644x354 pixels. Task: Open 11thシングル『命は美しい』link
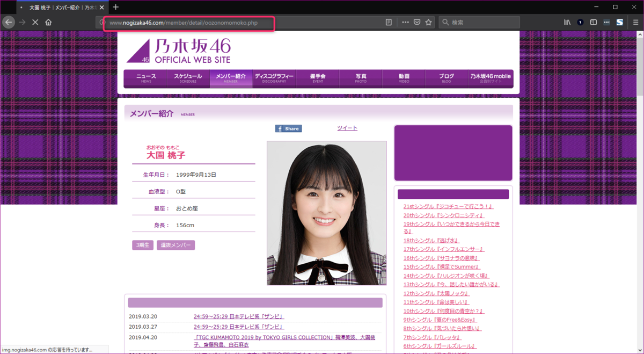point(436,302)
